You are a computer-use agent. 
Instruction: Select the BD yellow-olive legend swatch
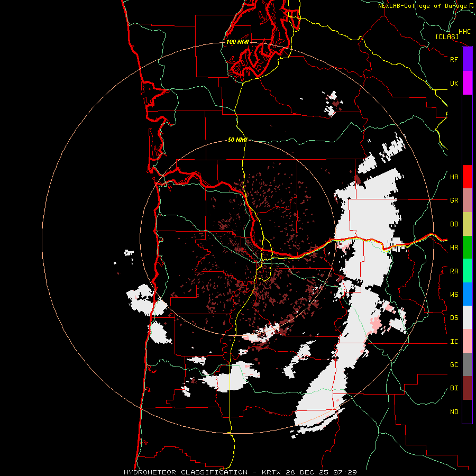pos(467,224)
